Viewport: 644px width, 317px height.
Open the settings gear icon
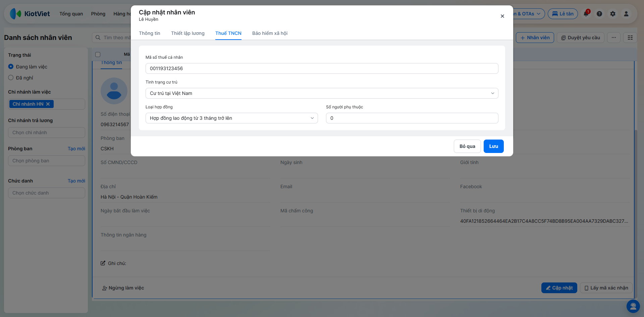click(613, 14)
